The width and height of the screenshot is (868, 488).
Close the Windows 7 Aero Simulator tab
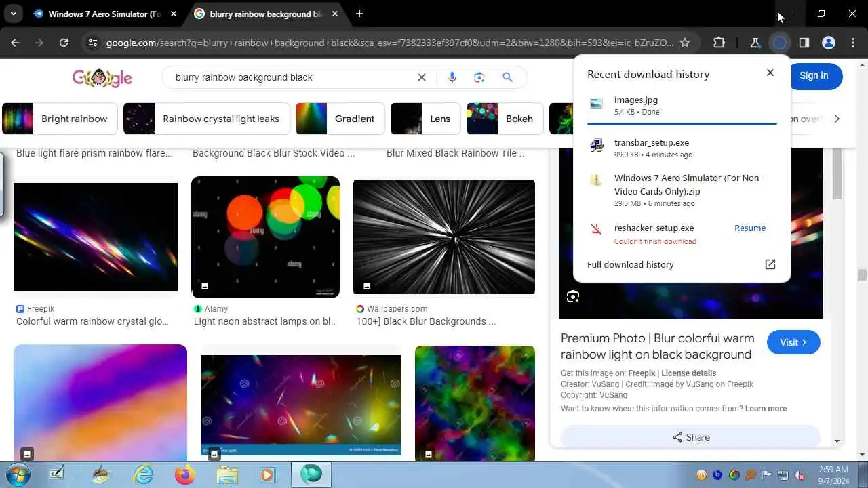pos(174,14)
